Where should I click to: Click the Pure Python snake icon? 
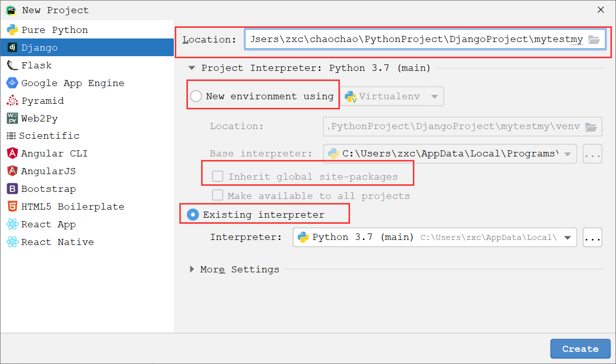(12, 30)
